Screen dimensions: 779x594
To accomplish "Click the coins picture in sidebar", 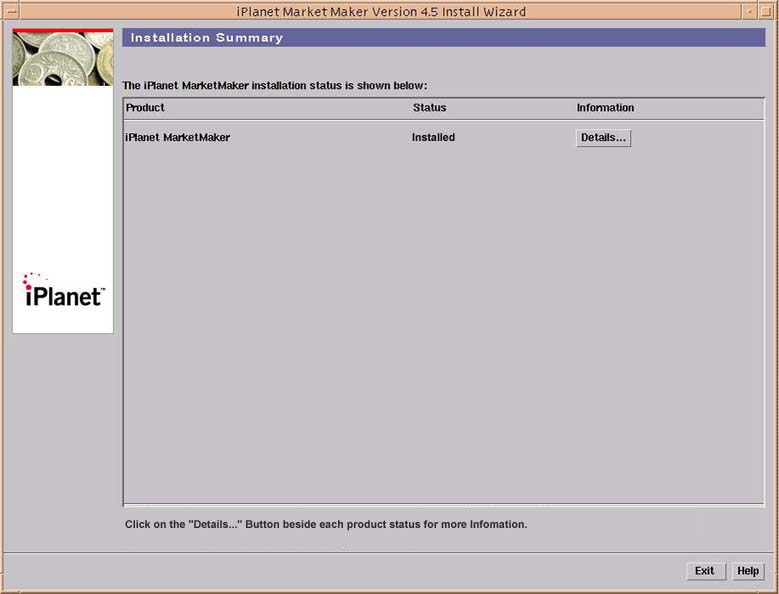I will (x=63, y=58).
